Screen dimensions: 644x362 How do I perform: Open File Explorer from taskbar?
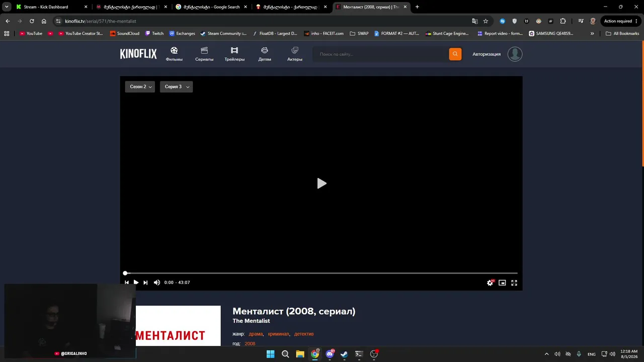300,354
